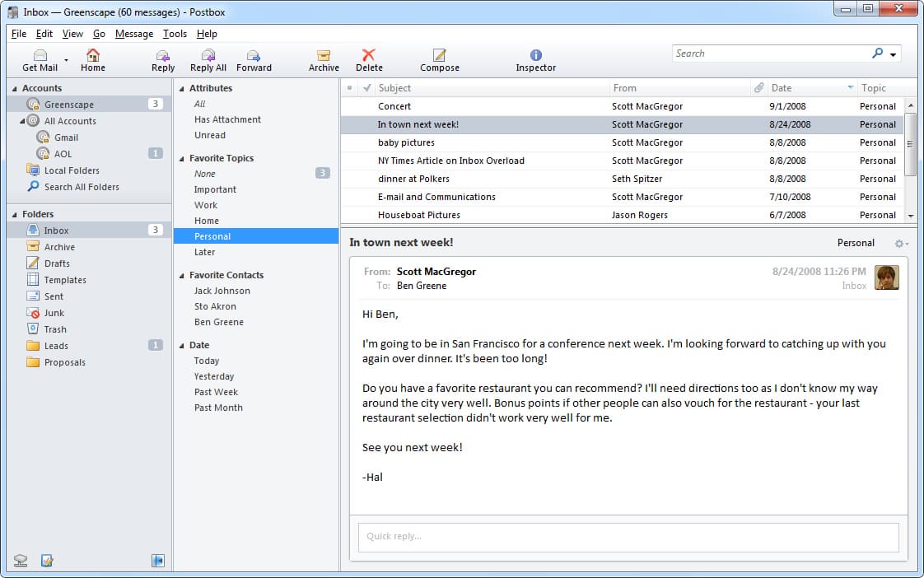Toggle the sidebar pane collapse icon
This screenshot has width=924, height=578.
coord(158,561)
